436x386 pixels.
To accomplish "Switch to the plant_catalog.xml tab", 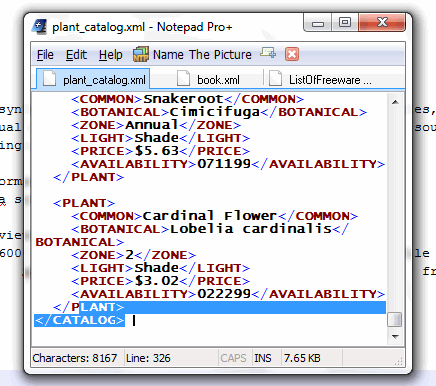I will pos(93,79).
